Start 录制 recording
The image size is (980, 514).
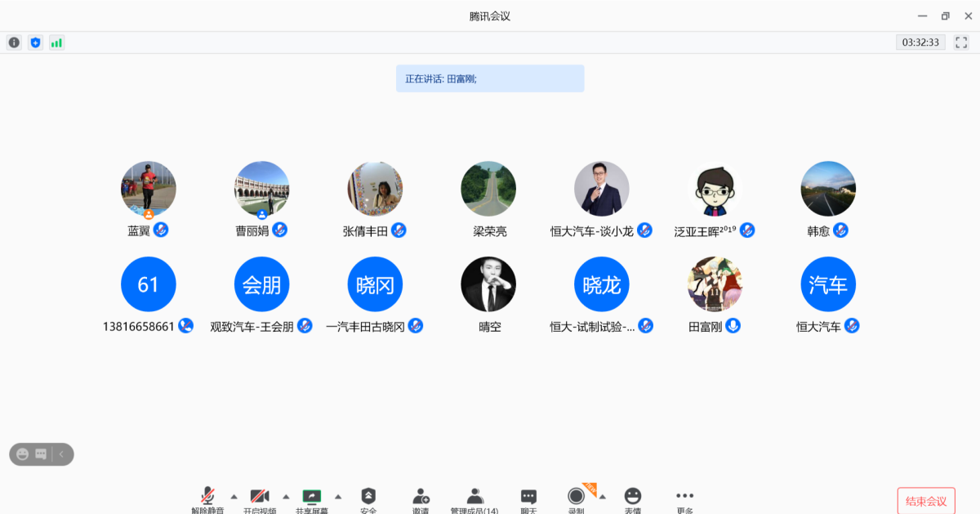(x=577, y=497)
